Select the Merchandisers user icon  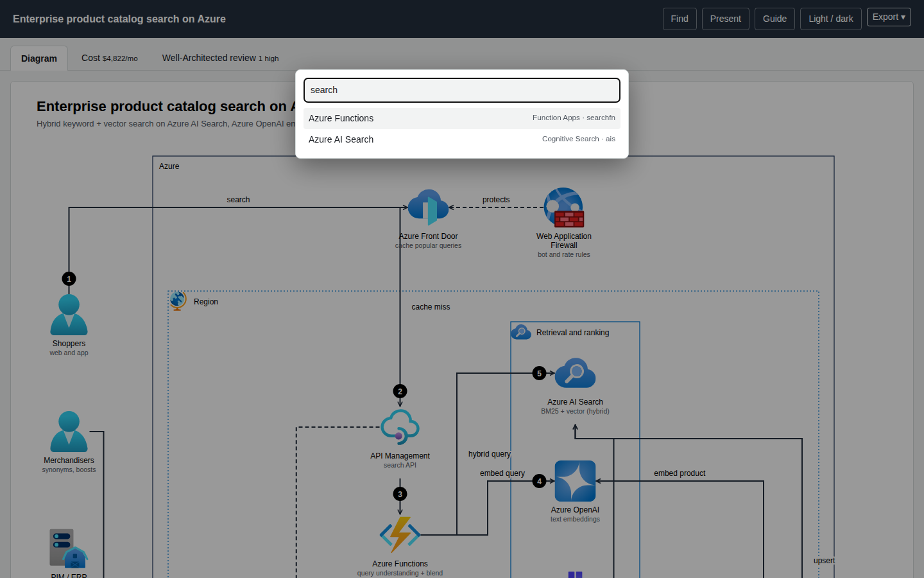pos(69,432)
